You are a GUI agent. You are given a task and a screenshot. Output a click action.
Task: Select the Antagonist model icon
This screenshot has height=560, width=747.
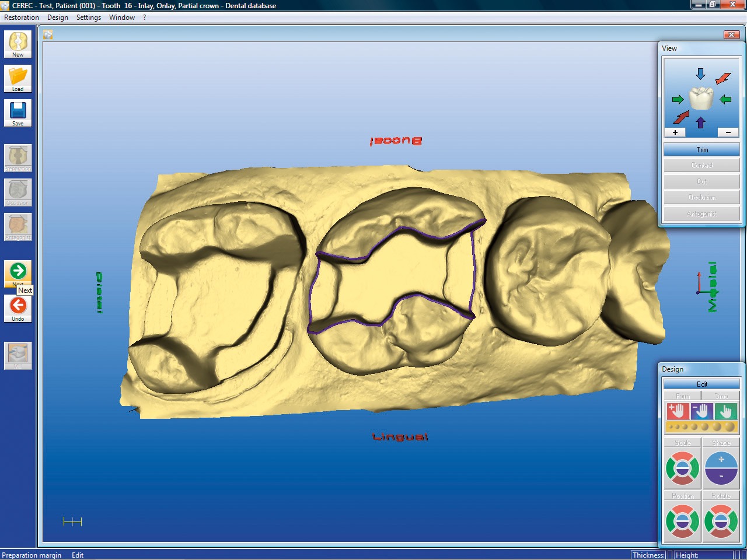click(x=18, y=228)
